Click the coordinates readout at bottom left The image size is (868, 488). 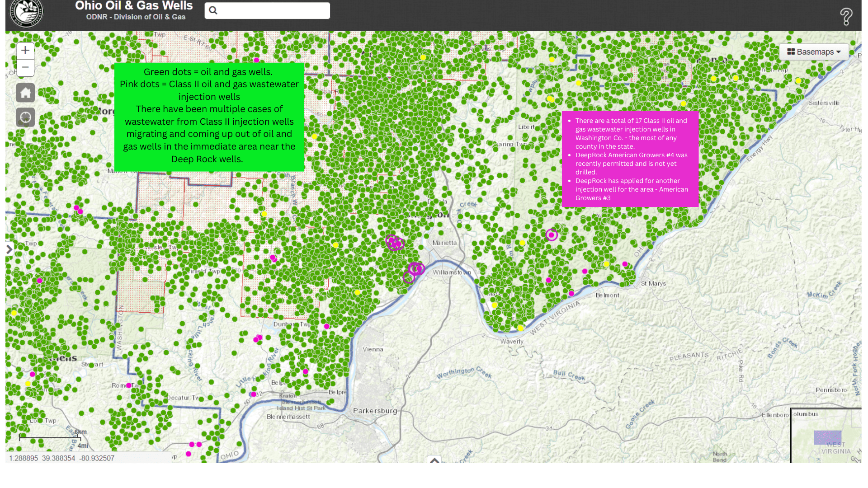tap(61, 458)
